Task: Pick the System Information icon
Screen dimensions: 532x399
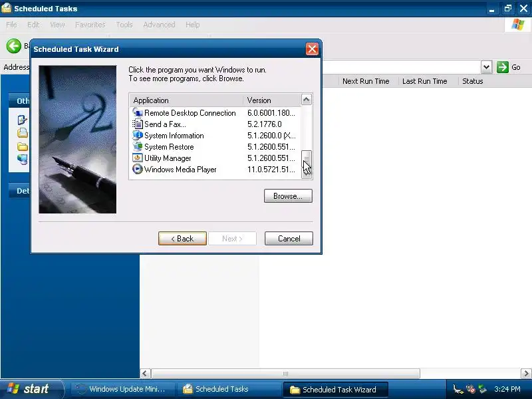Action: click(137, 136)
